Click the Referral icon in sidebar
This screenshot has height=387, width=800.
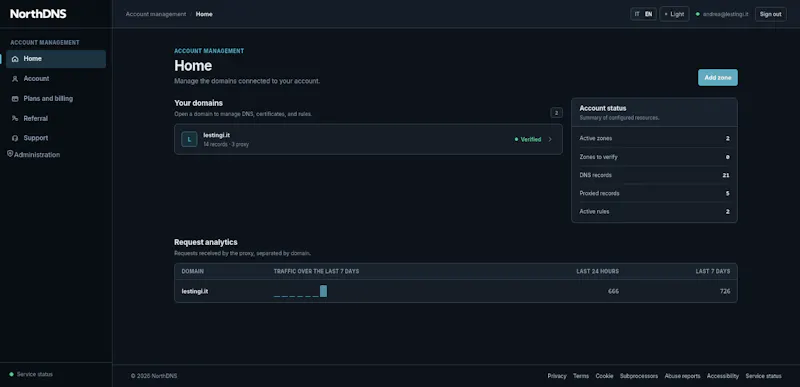(15, 118)
